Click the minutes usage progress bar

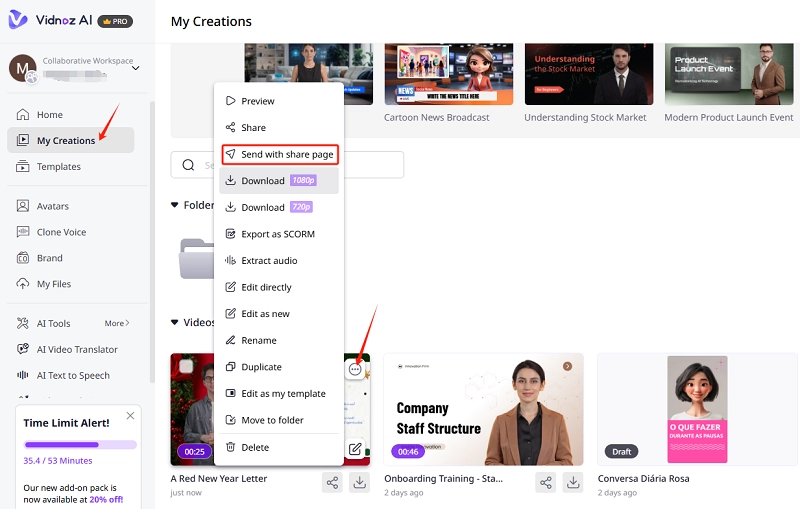[80, 445]
